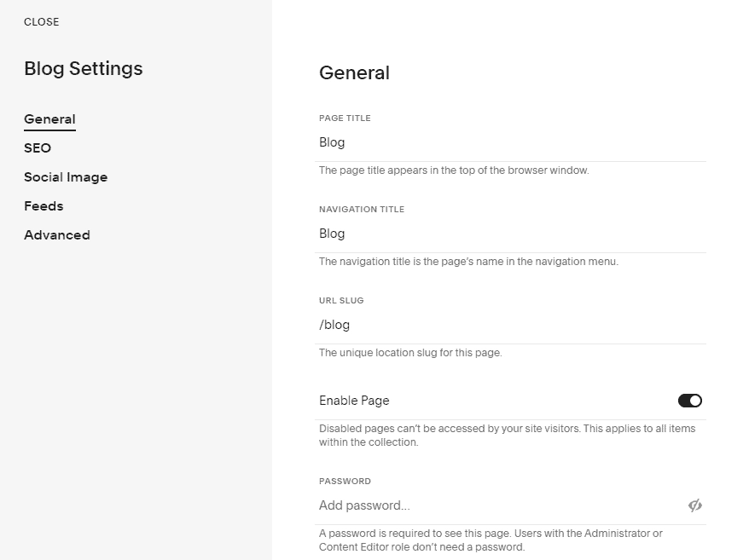Switch to the Social Image section
The width and height of the screenshot is (749, 560).
point(66,176)
